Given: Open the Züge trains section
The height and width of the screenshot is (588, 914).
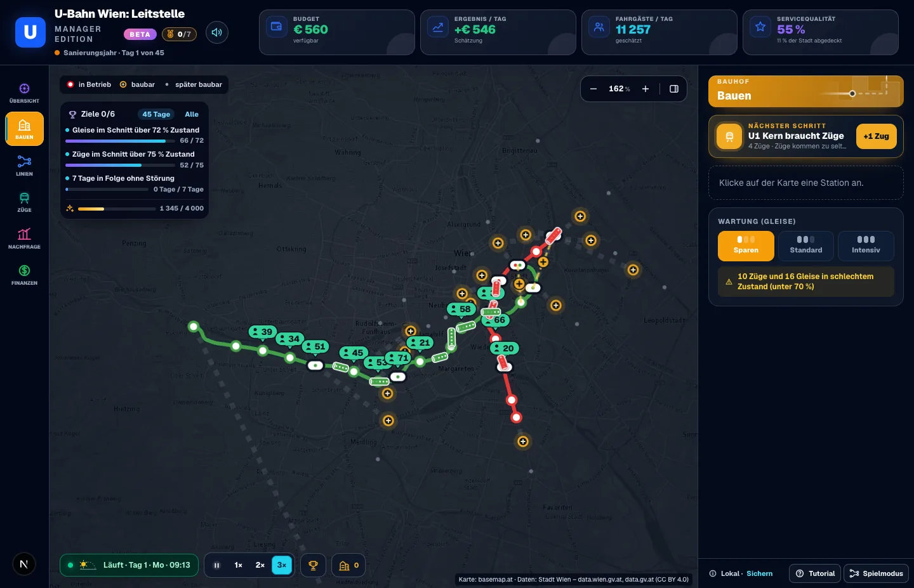Looking at the screenshot, I should coord(24,202).
